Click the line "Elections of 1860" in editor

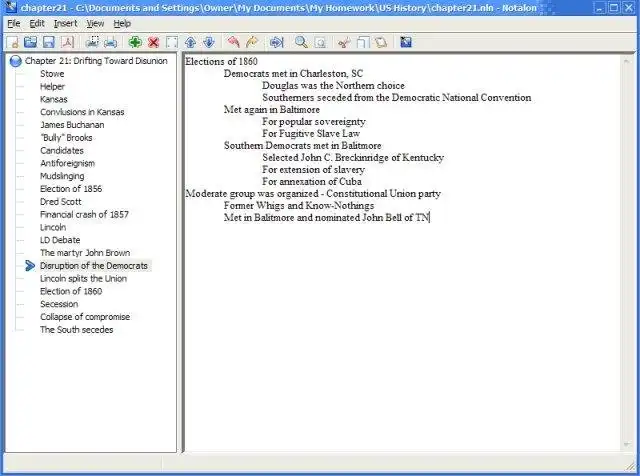click(x=221, y=61)
